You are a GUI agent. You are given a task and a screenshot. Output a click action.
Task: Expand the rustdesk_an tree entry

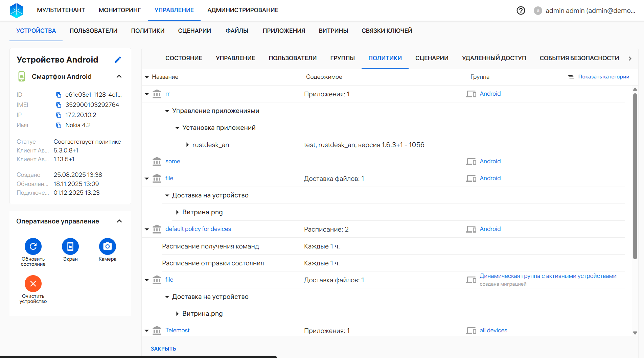coord(187,145)
